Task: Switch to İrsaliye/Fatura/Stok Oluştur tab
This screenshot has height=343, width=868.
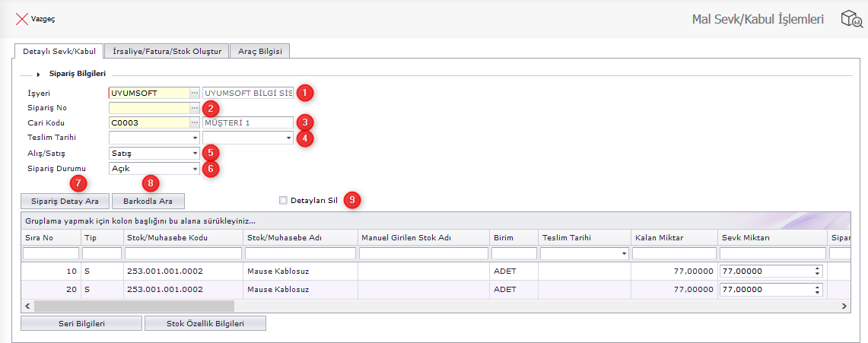Action: [x=167, y=51]
